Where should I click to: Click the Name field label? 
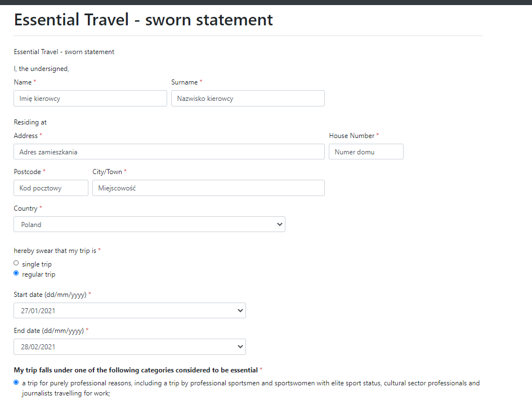pyautogui.click(x=23, y=82)
